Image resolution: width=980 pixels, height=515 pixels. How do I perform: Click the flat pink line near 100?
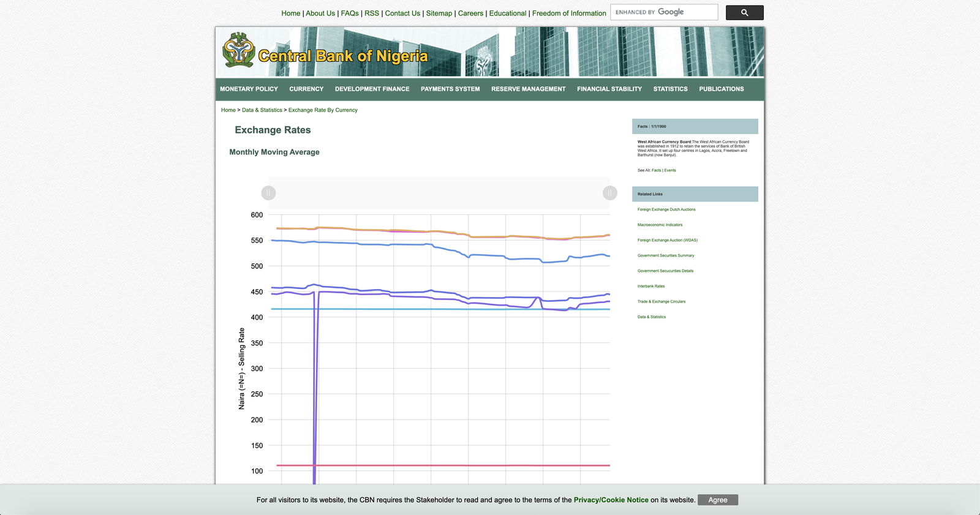[443, 465]
